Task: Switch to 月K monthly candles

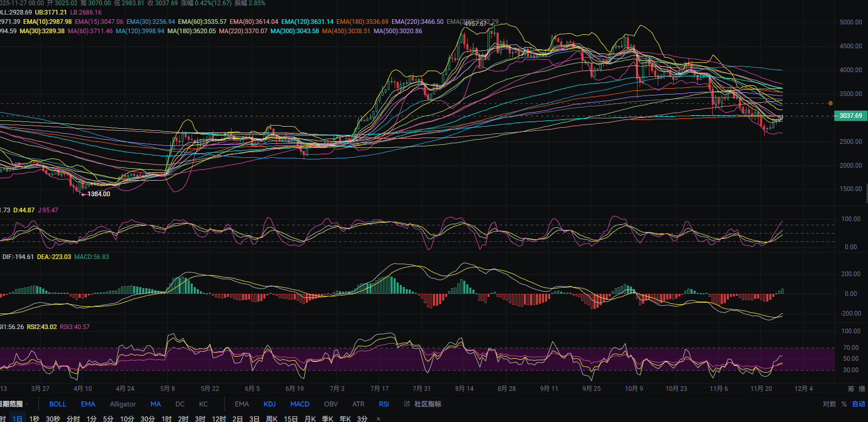Action: point(310,419)
